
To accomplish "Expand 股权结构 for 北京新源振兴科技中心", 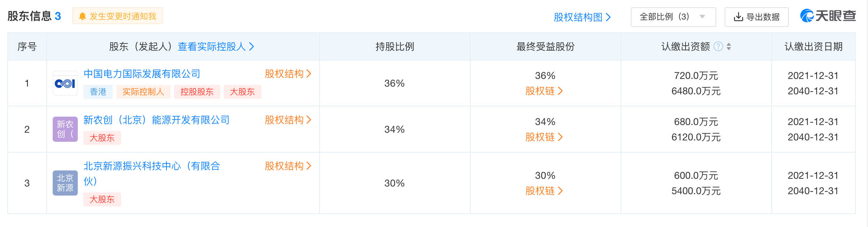I will 288,166.
